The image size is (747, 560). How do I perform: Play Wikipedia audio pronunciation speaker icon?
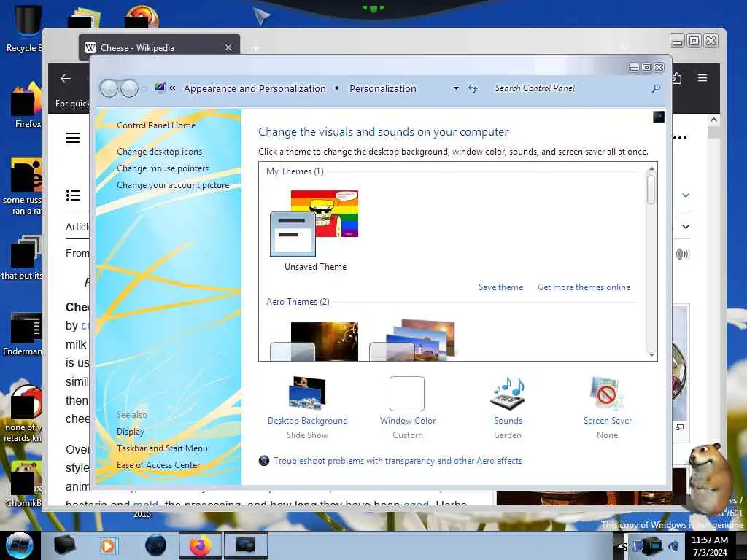pos(682,254)
